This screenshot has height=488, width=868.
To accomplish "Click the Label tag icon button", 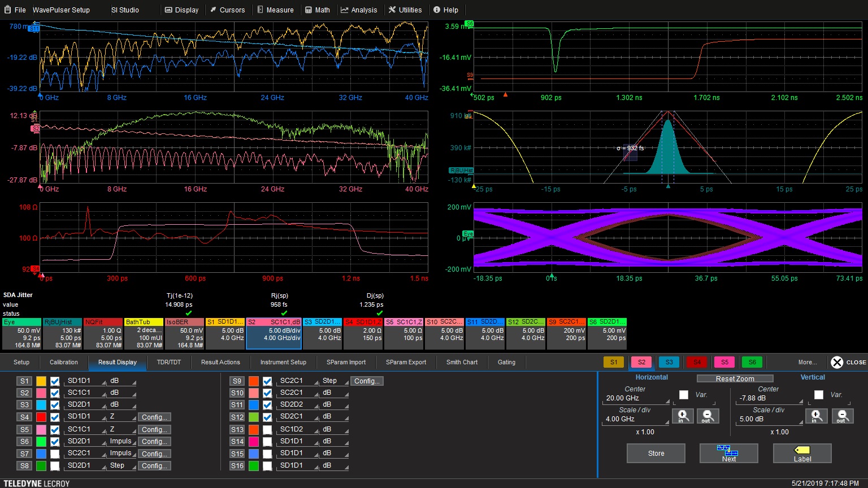I will click(x=802, y=453).
